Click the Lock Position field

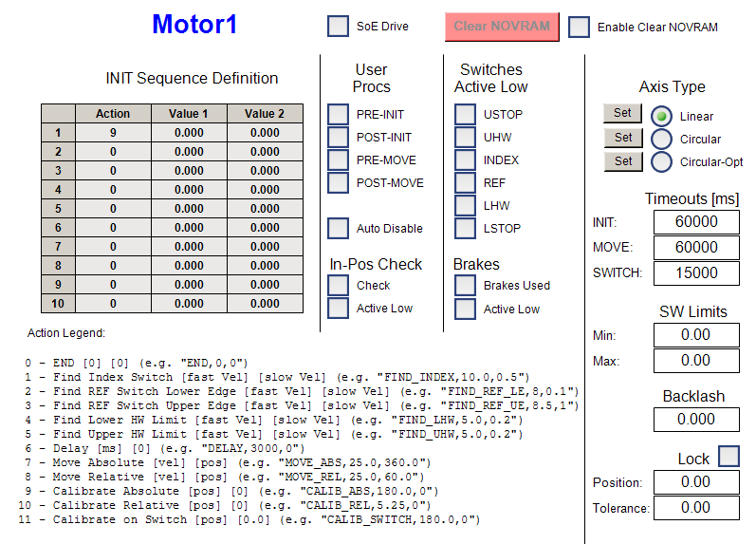coord(696,481)
